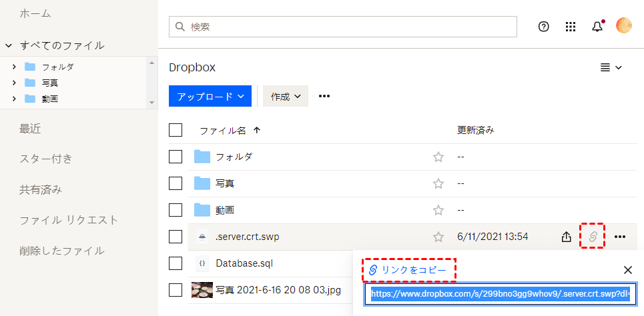This screenshot has width=644, height=316.
Task: Star the 写真 folder row
Action: click(438, 183)
